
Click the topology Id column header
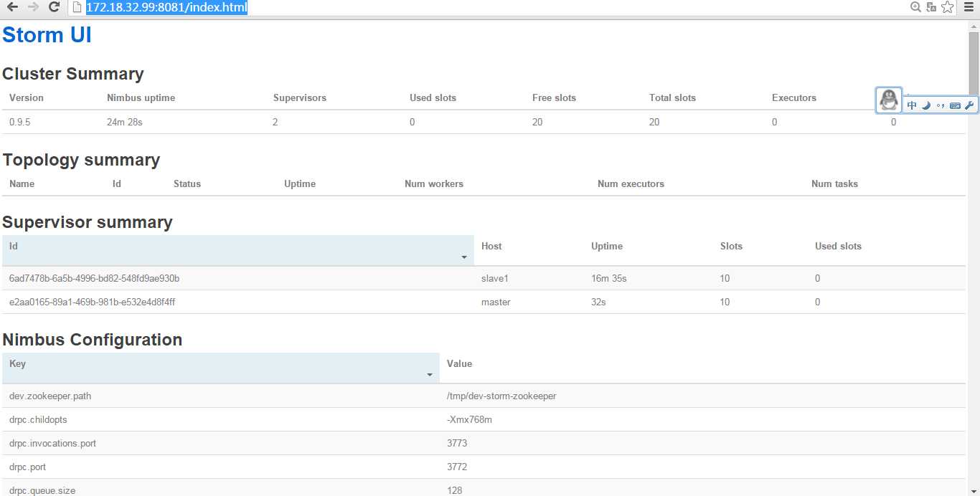pos(117,183)
